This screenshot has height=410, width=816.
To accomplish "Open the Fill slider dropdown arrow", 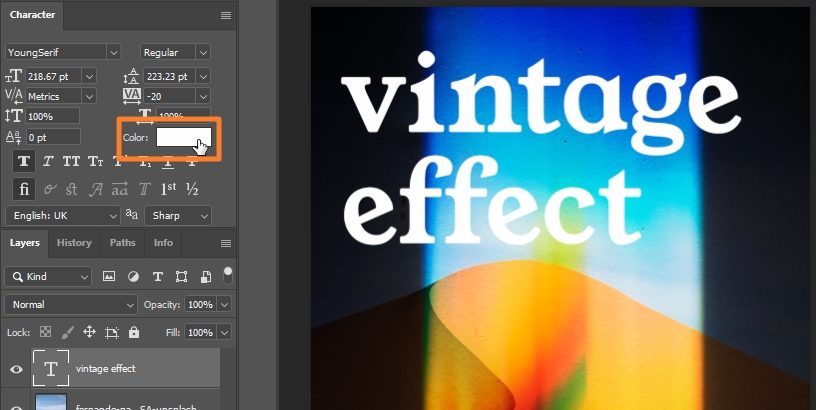I will click(x=225, y=332).
